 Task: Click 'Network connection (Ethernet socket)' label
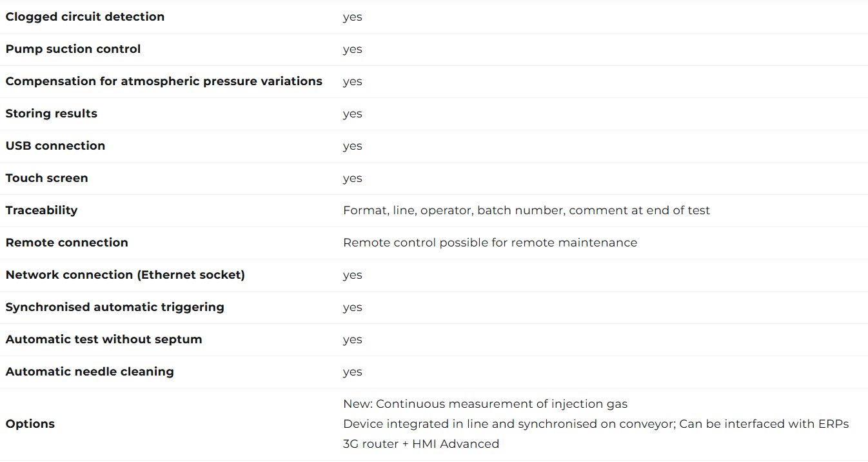(x=125, y=275)
